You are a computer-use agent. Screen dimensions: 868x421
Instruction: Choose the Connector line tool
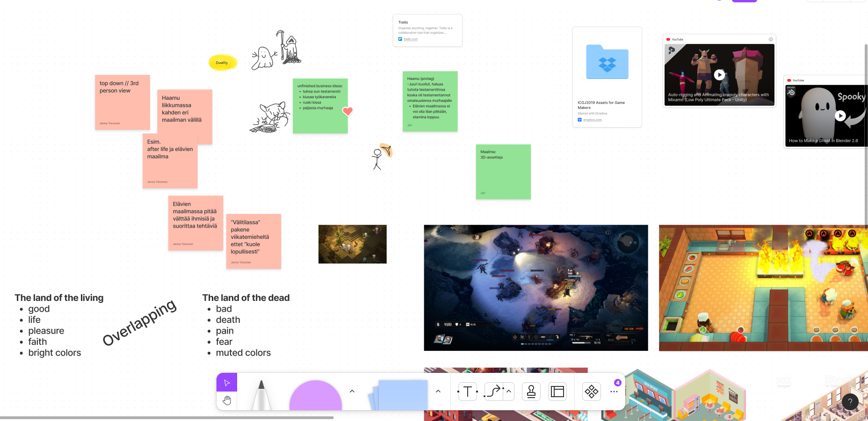point(494,392)
